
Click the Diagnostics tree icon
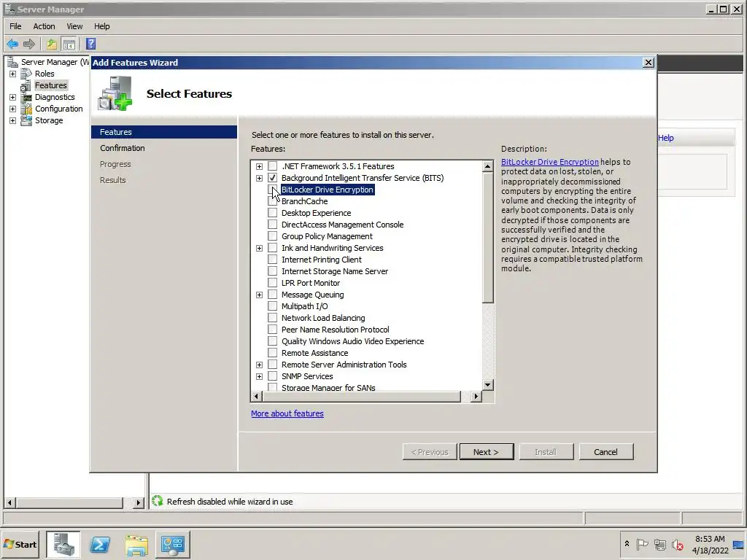27,97
